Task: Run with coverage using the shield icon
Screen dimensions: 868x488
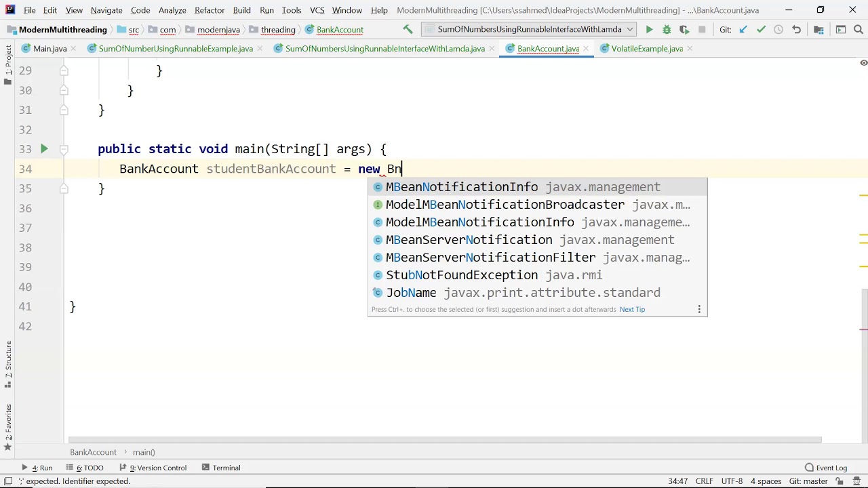Action: (684, 30)
